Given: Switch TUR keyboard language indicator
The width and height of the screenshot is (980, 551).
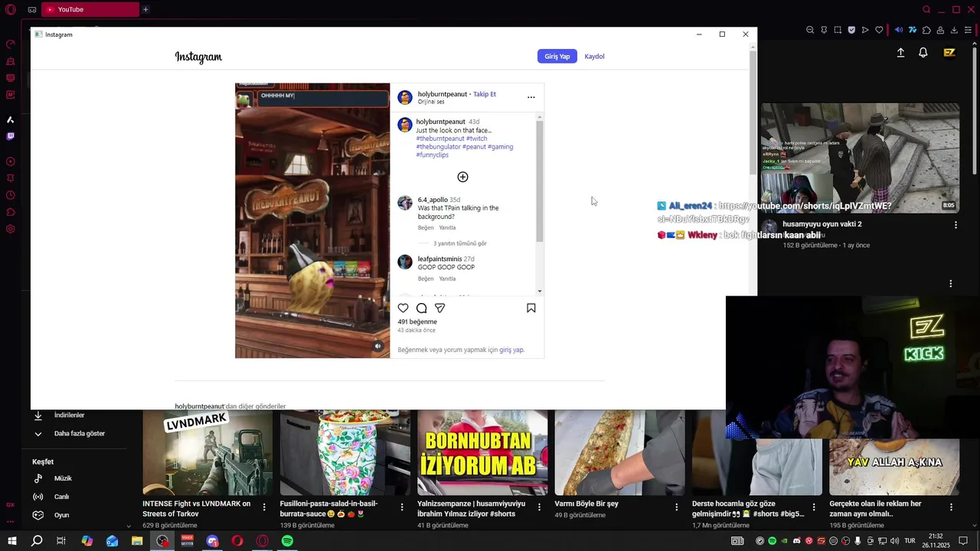Looking at the screenshot, I should [x=910, y=541].
